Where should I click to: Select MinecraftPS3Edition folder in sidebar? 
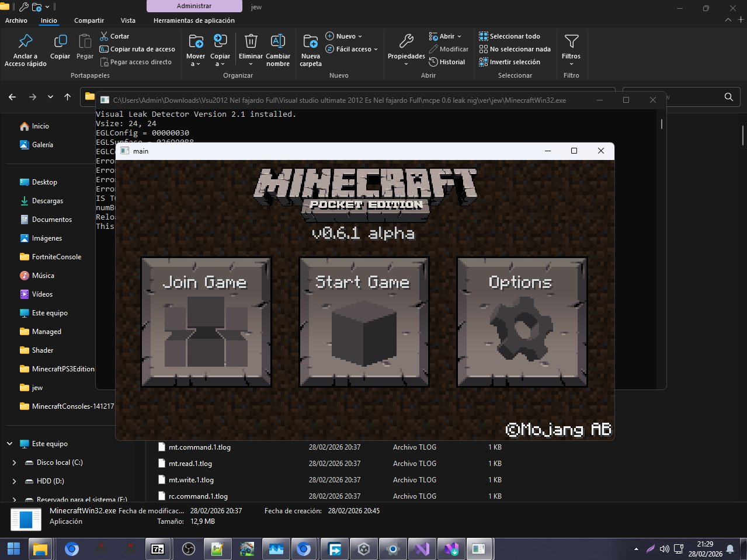point(57,369)
